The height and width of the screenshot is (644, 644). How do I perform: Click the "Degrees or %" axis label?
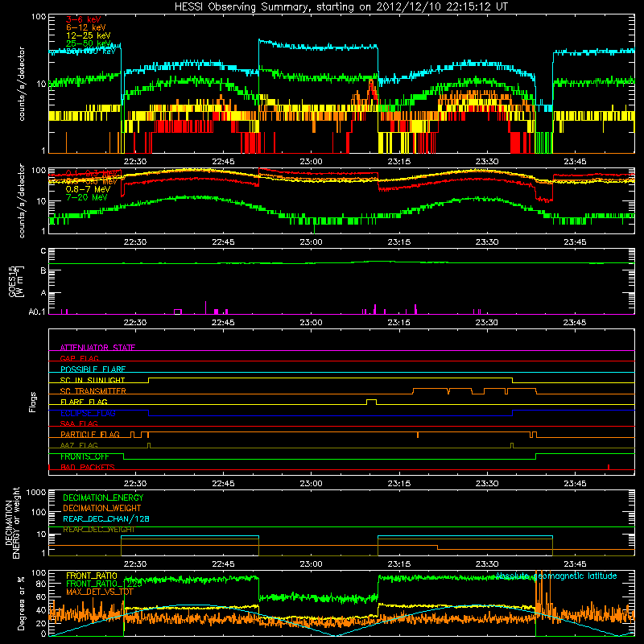point(21,603)
